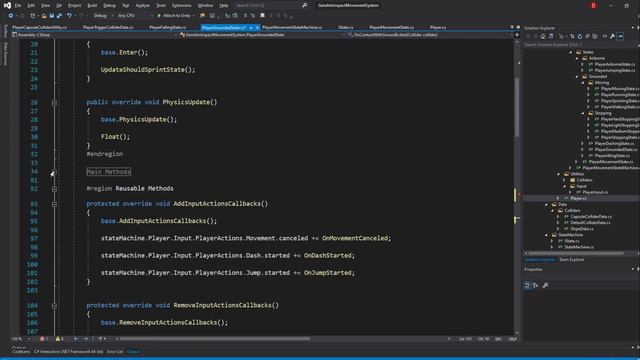Screen dimensions: 640x360
Task: Collapse the States folder
Action: pyautogui.click(x=571, y=52)
